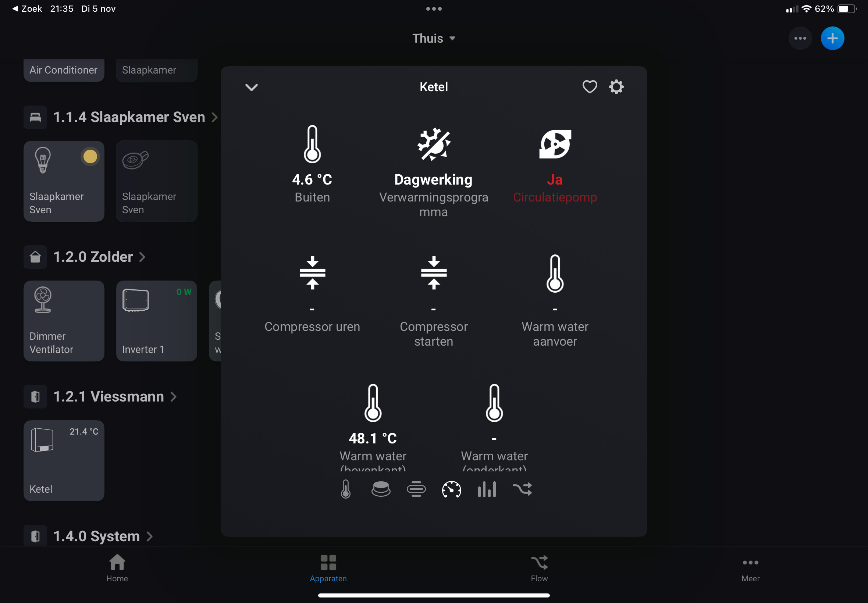Select the heating coil icon view
868x603 pixels.
[x=416, y=489]
